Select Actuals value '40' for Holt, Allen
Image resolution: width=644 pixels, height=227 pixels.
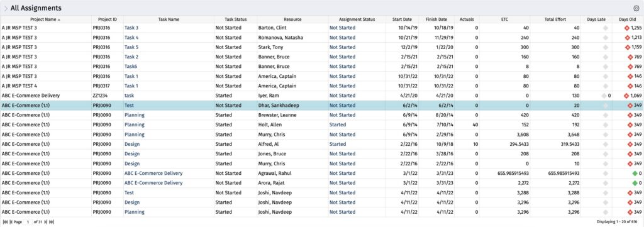[475, 125]
